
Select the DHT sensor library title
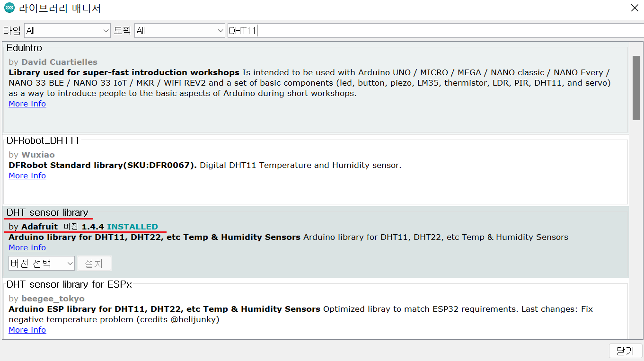pyautogui.click(x=47, y=212)
